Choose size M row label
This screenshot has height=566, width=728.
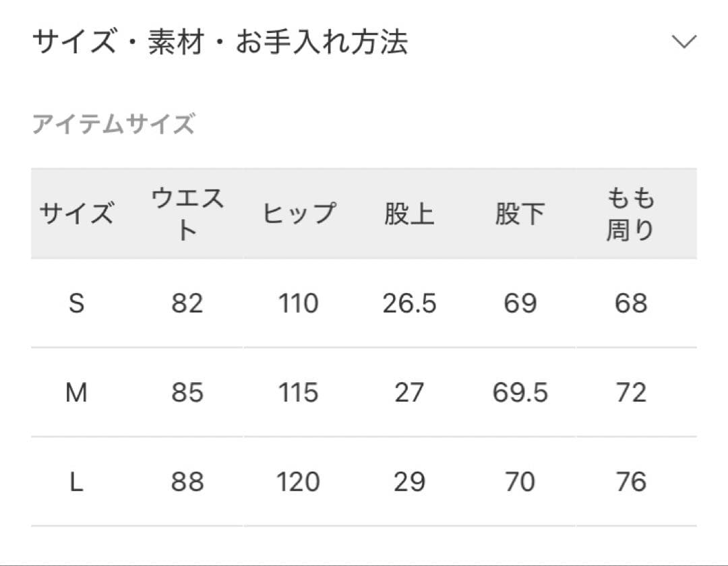(x=78, y=392)
